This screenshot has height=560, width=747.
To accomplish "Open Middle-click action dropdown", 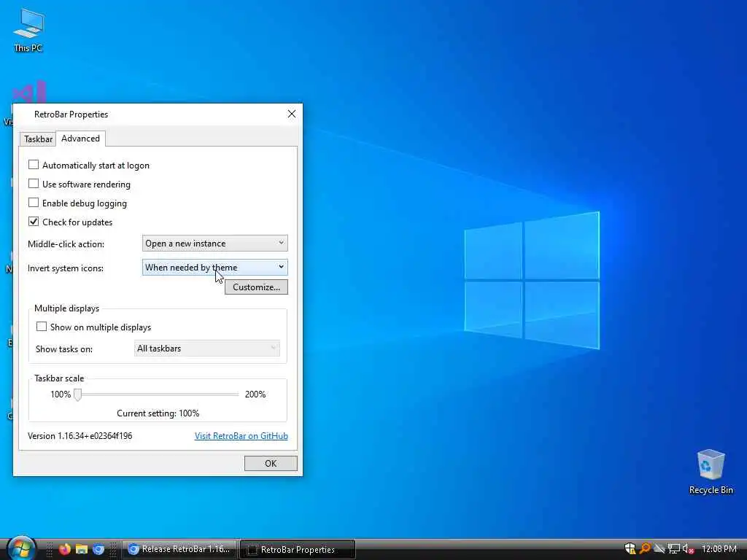I will pos(215,244).
